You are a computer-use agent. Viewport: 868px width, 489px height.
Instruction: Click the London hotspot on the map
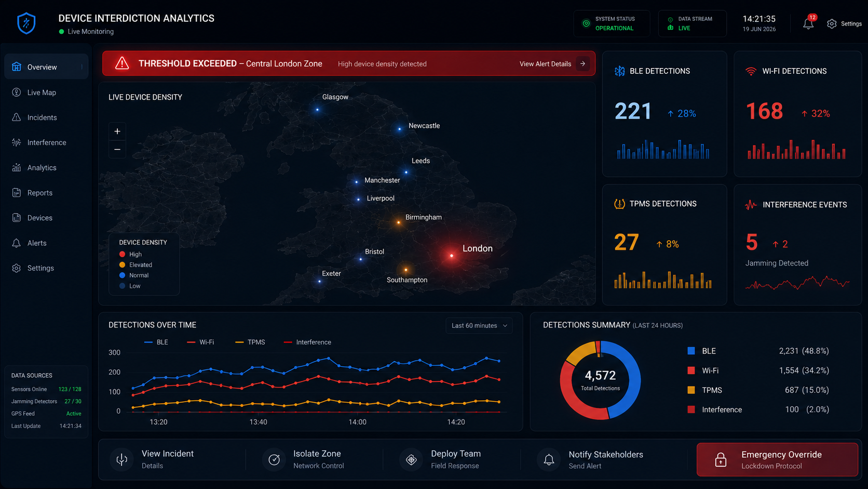click(452, 256)
